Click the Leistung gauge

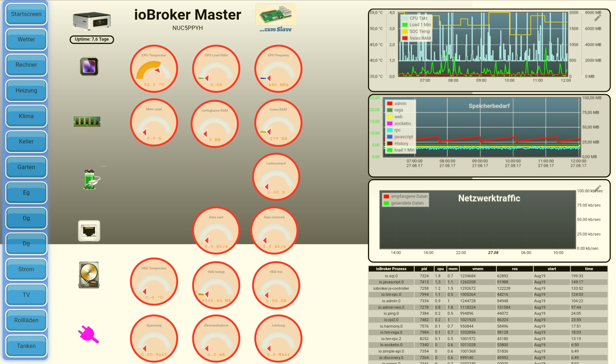tap(278, 339)
